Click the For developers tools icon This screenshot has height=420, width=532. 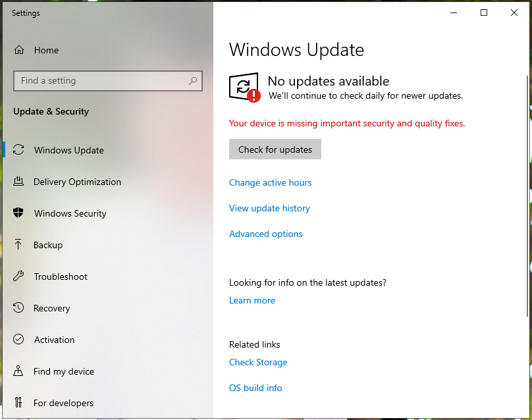tap(18, 402)
